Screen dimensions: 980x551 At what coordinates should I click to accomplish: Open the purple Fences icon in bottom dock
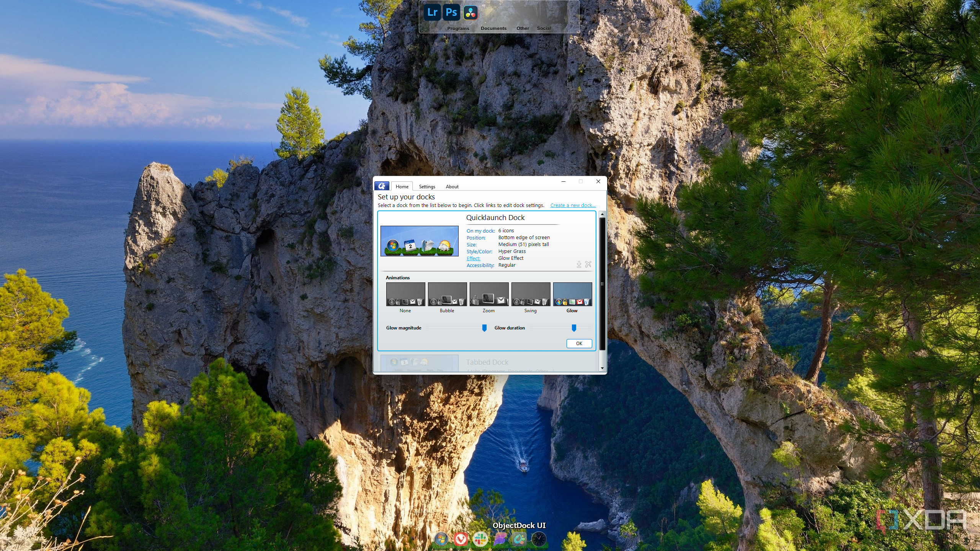click(x=500, y=539)
